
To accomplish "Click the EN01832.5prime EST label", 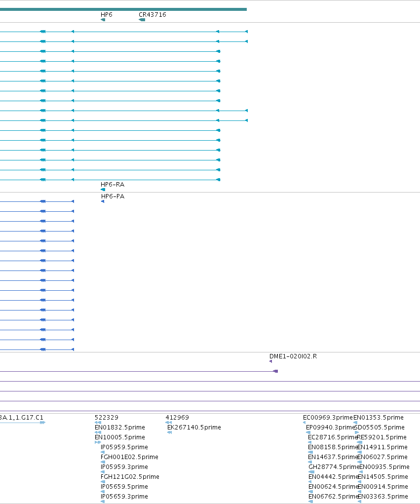I will click(x=120, y=427).
